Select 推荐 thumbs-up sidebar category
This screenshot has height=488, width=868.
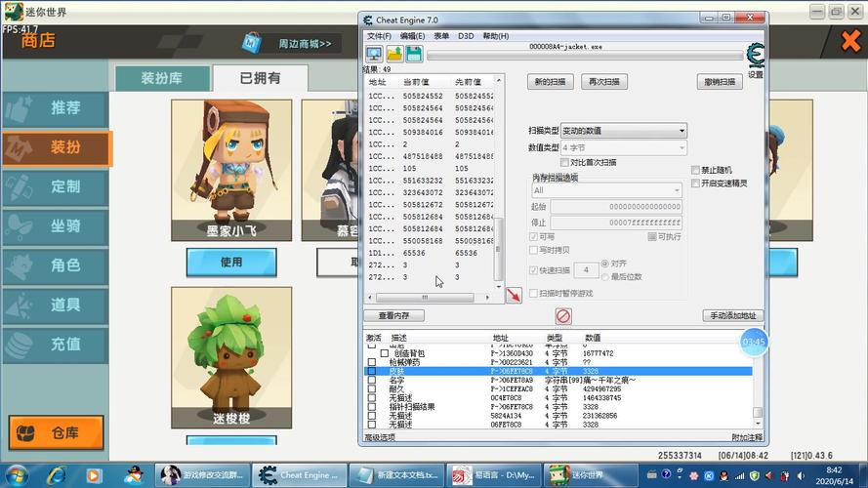pyautogui.click(x=56, y=108)
